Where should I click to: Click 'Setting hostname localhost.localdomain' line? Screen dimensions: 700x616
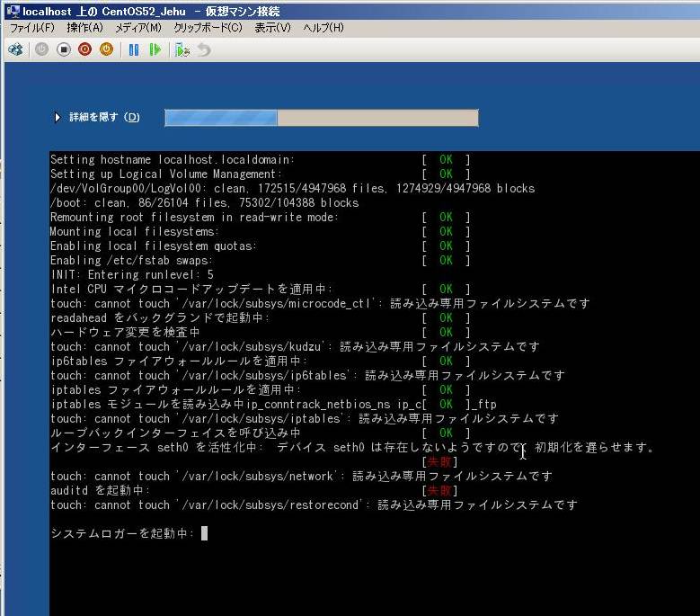[x=173, y=159]
